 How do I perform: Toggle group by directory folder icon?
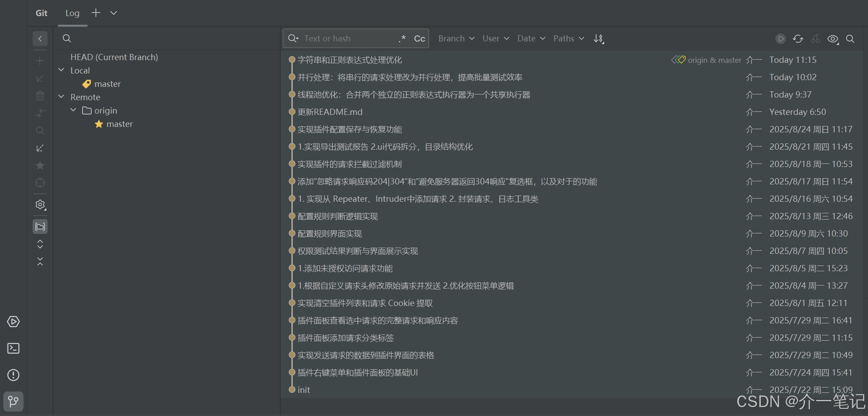(x=40, y=227)
